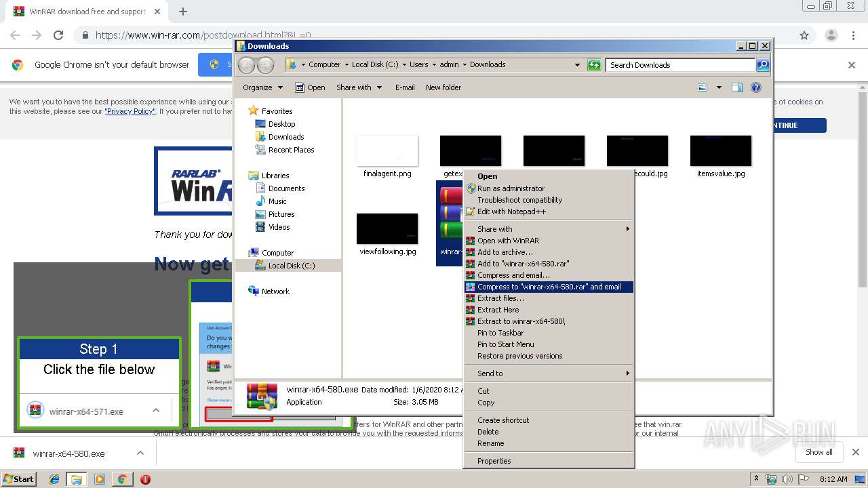Select the Favorites star in navigation pane
This screenshot has width=868, height=488.
(253, 110)
